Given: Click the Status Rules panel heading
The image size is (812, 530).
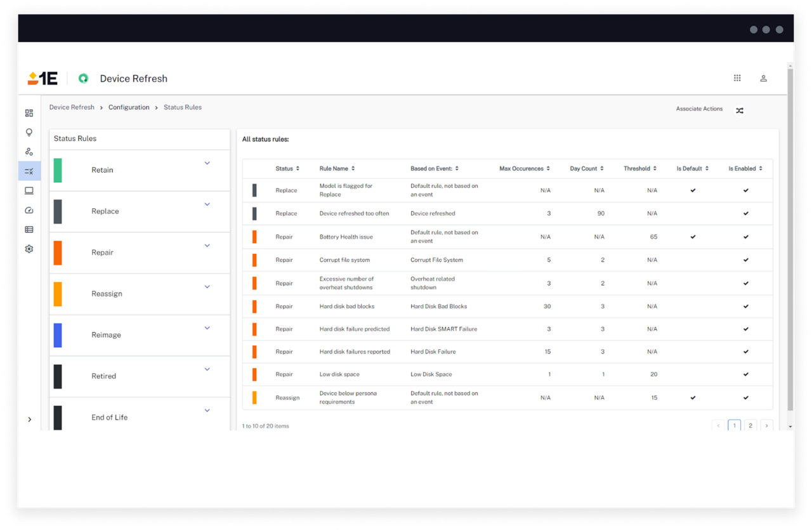Looking at the screenshot, I should (75, 138).
